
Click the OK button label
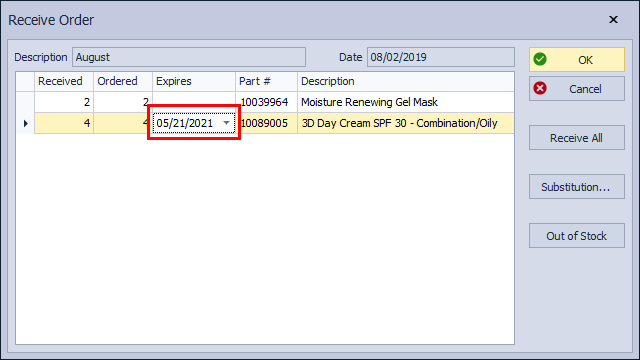(x=585, y=60)
